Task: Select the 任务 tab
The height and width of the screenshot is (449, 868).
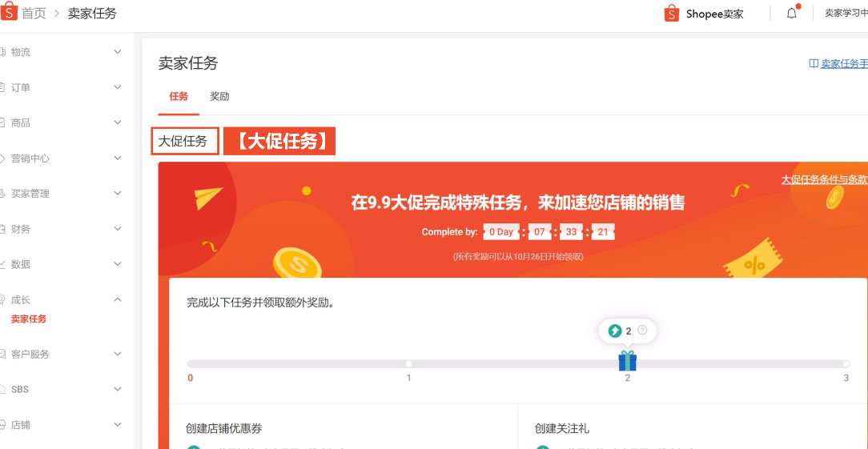Action: point(179,97)
